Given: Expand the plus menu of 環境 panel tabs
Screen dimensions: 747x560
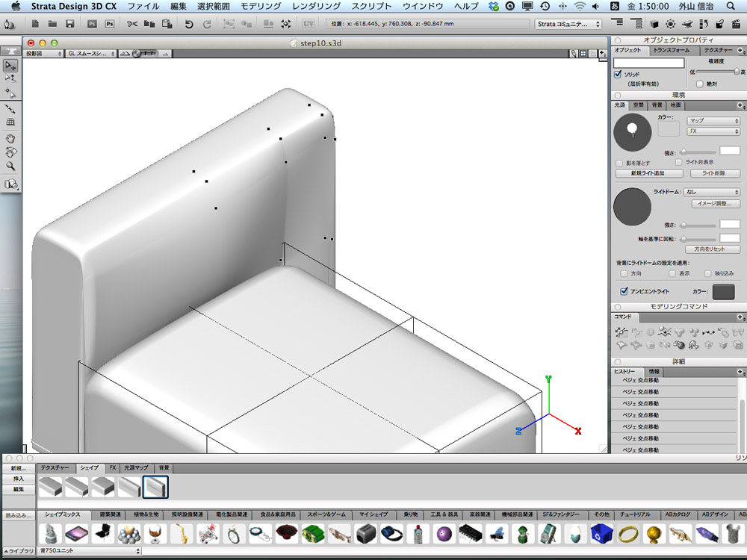Looking at the screenshot, I should click(x=741, y=105).
